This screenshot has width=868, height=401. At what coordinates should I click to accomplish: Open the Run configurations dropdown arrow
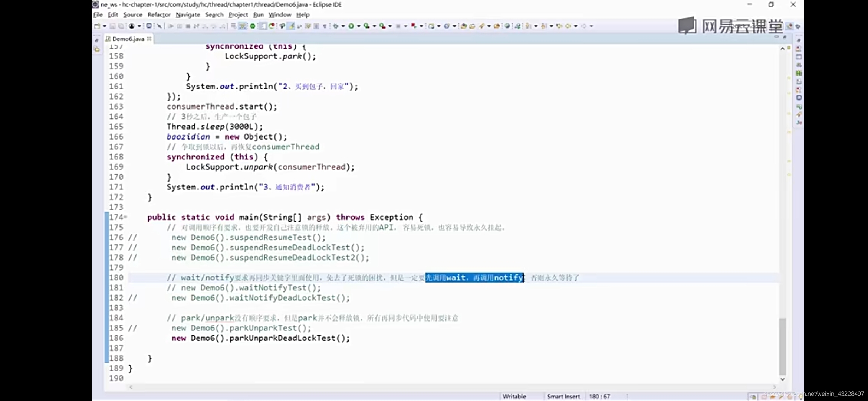tap(359, 26)
